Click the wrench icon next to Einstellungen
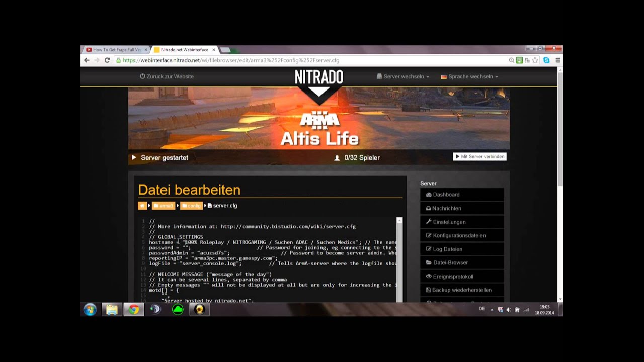644x362 pixels. (x=429, y=222)
